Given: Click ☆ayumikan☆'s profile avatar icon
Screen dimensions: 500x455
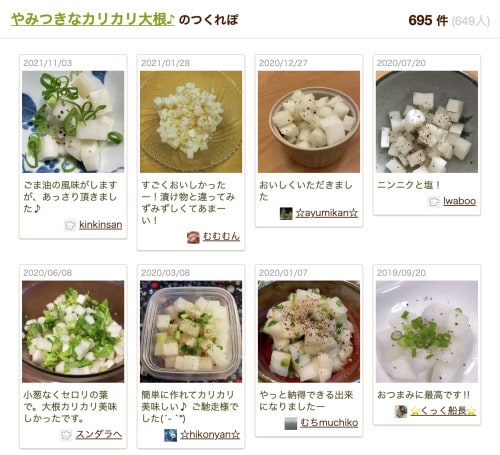Looking at the screenshot, I should point(286,213).
